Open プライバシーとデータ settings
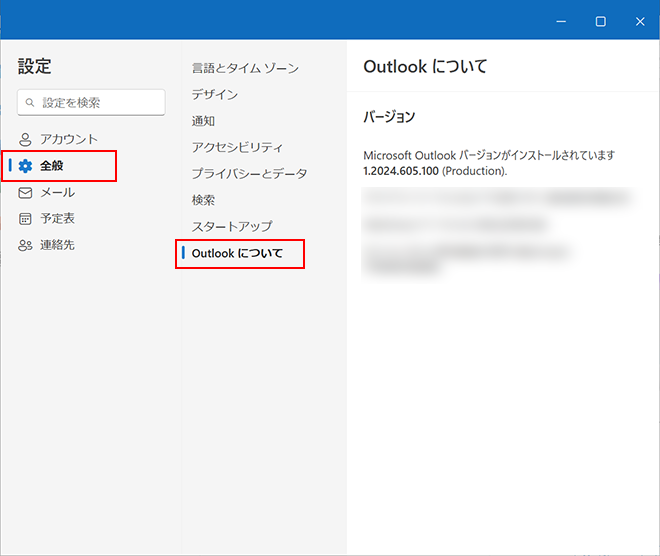 [x=249, y=174]
